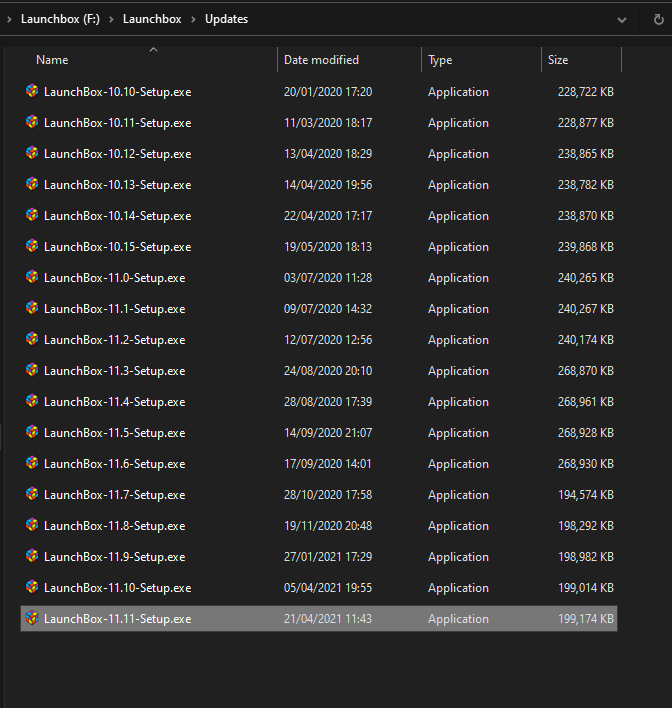Go to Launchbox (F:) drive breadcrumb
The image size is (672, 708).
coord(60,19)
